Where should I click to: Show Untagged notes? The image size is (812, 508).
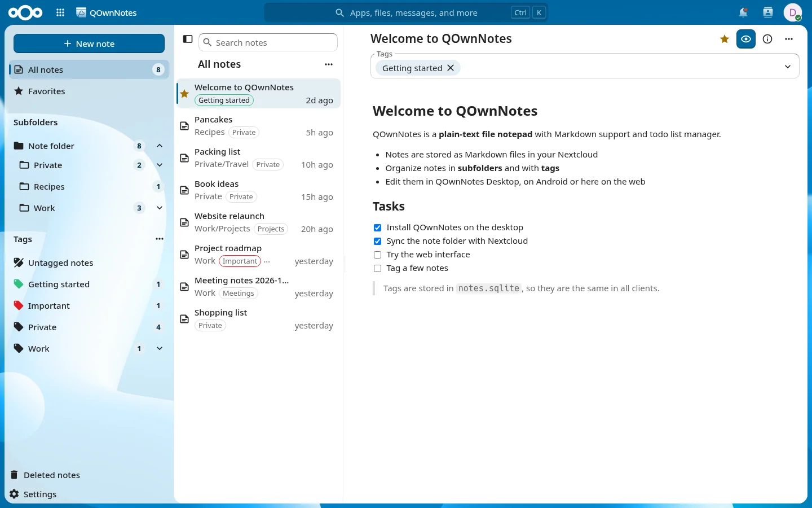coord(89,262)
